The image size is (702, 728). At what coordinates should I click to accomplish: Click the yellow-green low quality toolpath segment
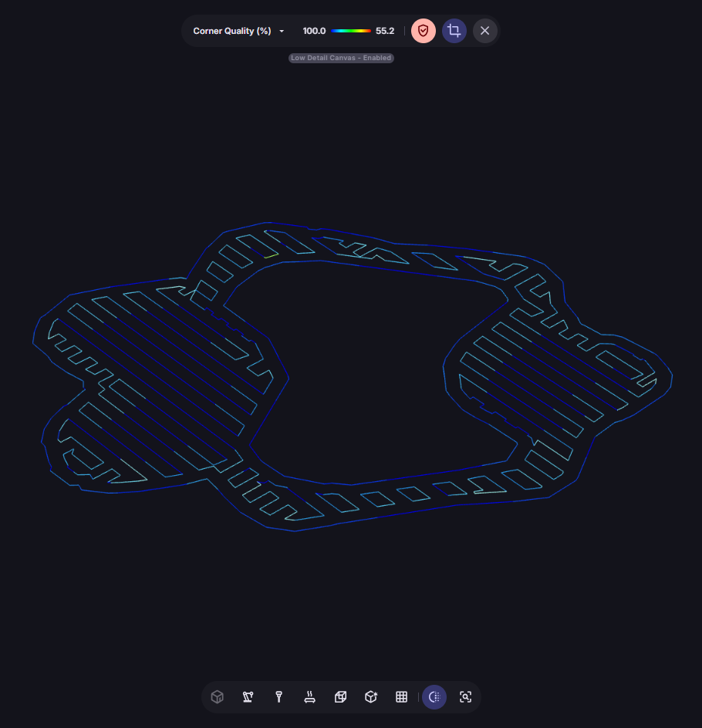271,255
